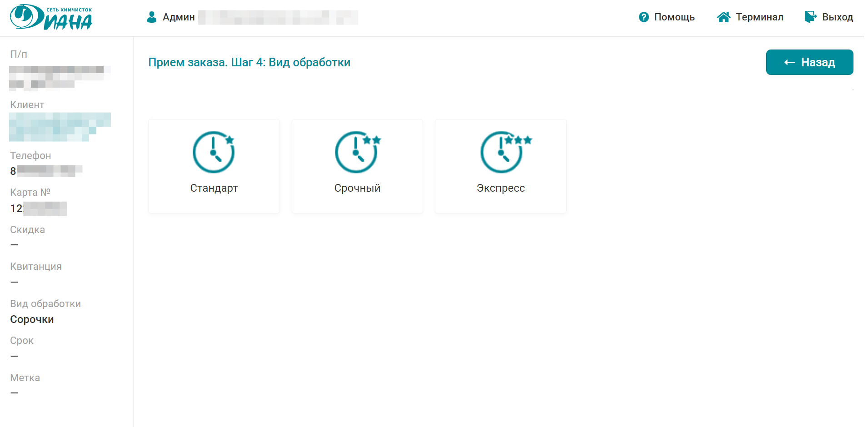The image size is (868, 427).
Task: Click the Карта № number value
Action: coord(38,209)
